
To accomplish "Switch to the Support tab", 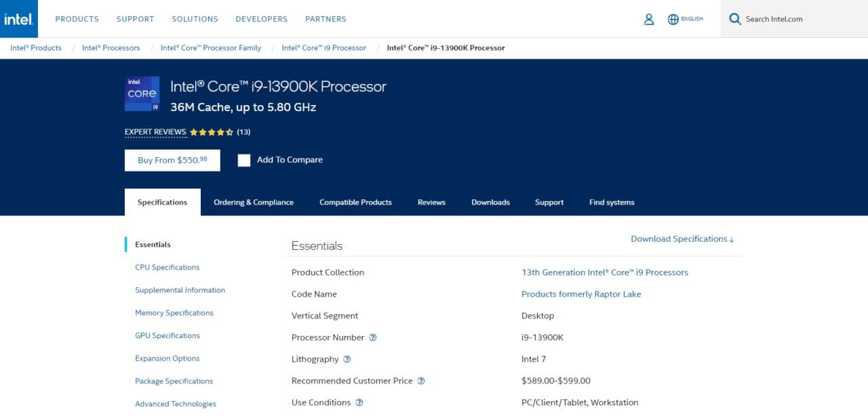I will click(x=549, y=203).
